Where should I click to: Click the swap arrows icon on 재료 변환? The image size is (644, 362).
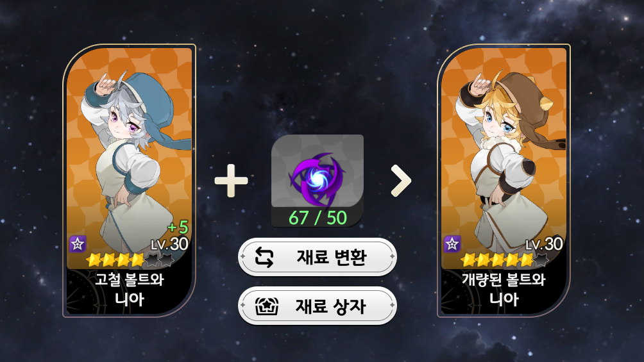point(264,258)
